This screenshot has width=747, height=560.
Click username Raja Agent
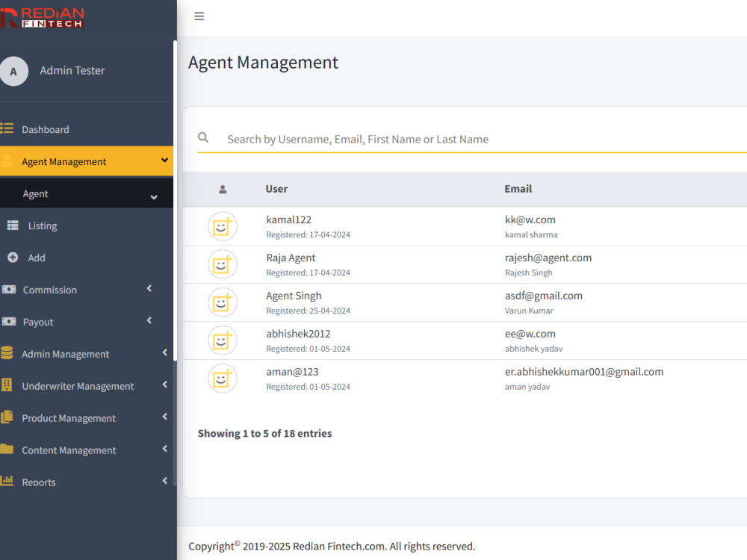[291, 258]
